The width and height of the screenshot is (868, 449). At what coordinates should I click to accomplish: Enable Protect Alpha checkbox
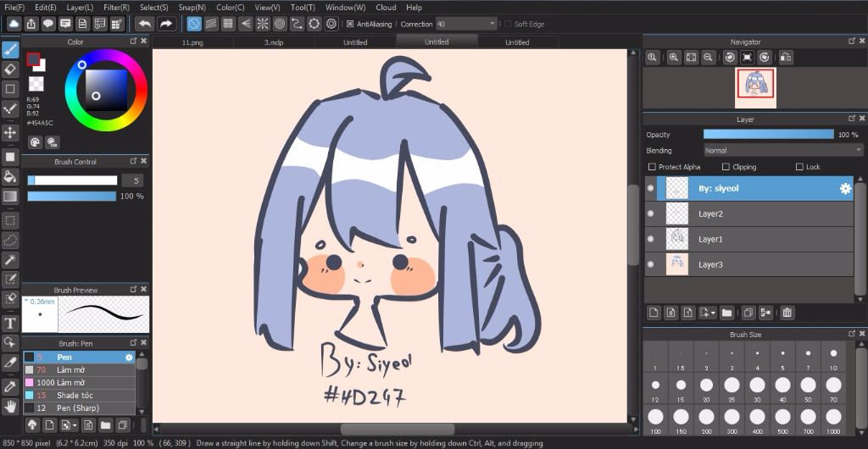[x=652, y=166]
